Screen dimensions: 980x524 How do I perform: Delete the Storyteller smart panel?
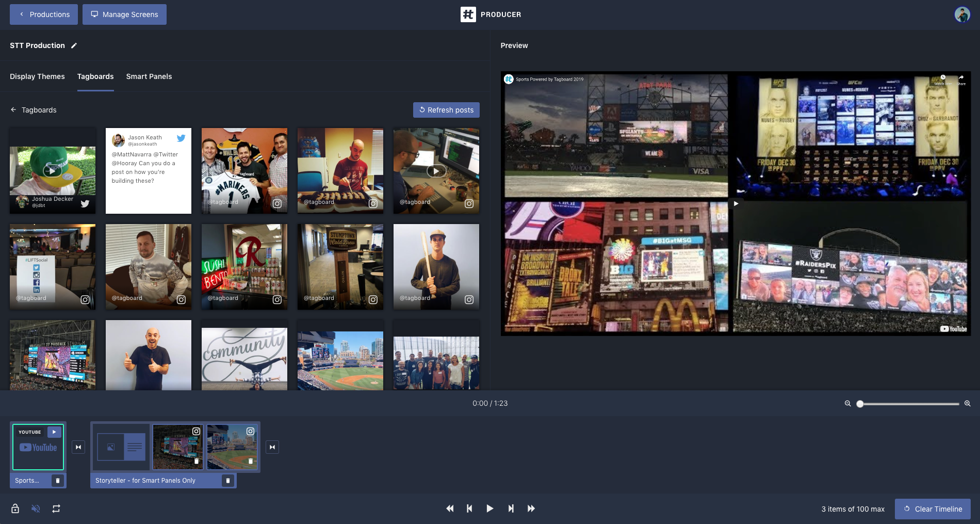tap(228, 481)
